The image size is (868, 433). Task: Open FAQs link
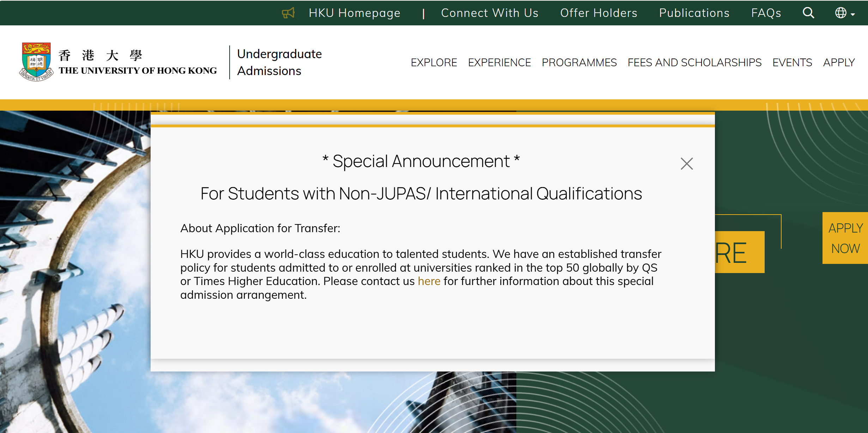[766, 13]
